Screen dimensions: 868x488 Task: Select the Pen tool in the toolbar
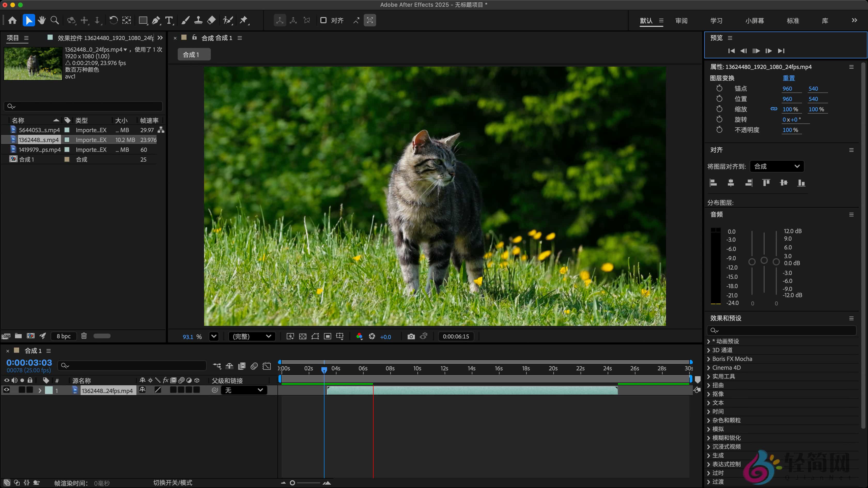click(x=156, y=21)
